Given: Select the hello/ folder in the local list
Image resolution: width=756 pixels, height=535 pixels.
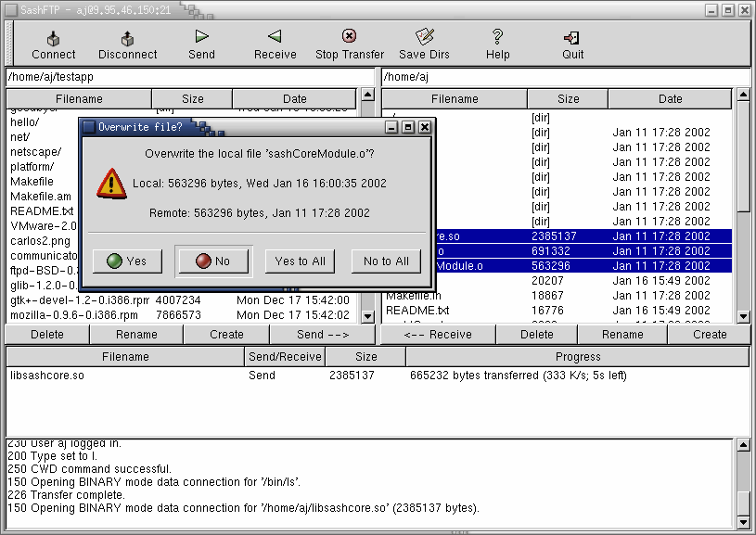Looking at the screenshot, I should [25, 122].
